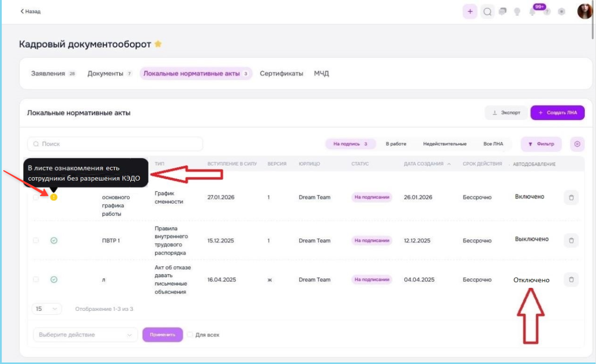The width and height of the screenshot is (596, 364).
Task: Click date 16.04.2025 cell
Action: tap(222, 280)
